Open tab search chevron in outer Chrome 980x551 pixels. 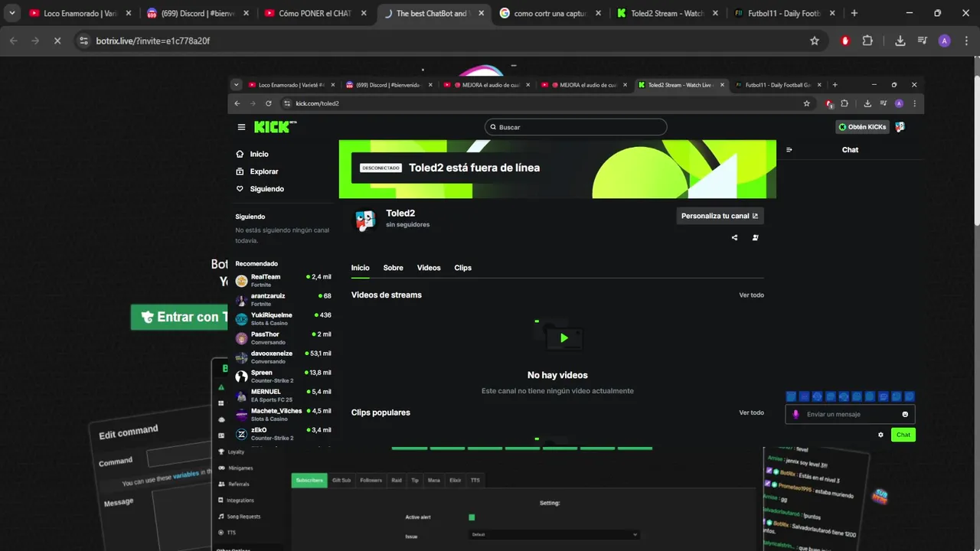(11, 13)
